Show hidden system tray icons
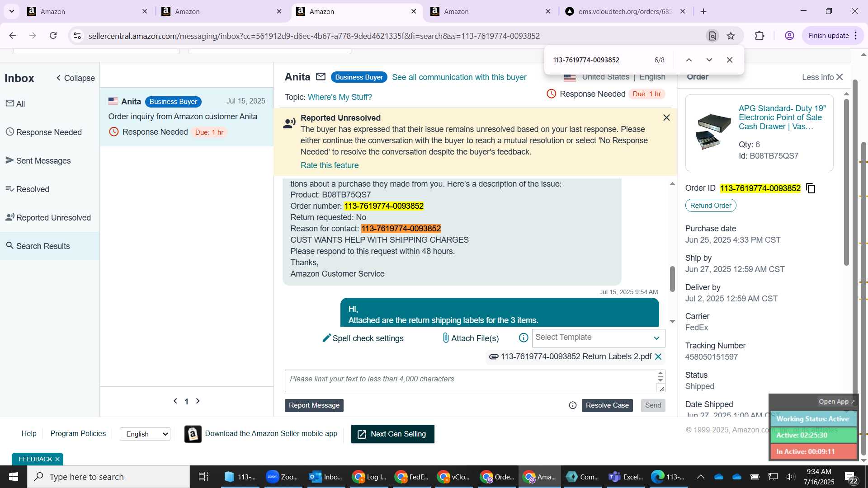The image size is (868, 488). (x=700, y=477)
